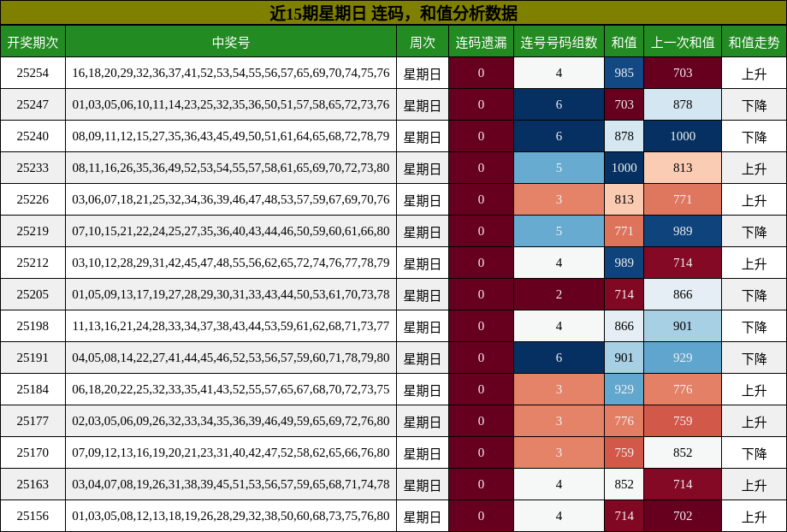
Task: Click 上升 trend in row 25254
Action: [x=754, y=73]
